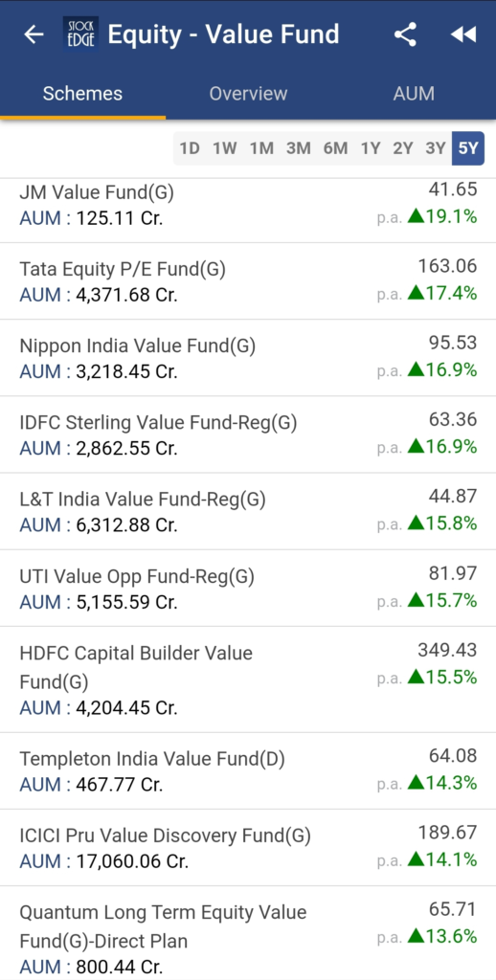Open the AUM tab
Screen dimensions: 496x980
click(x=414, y=94)
